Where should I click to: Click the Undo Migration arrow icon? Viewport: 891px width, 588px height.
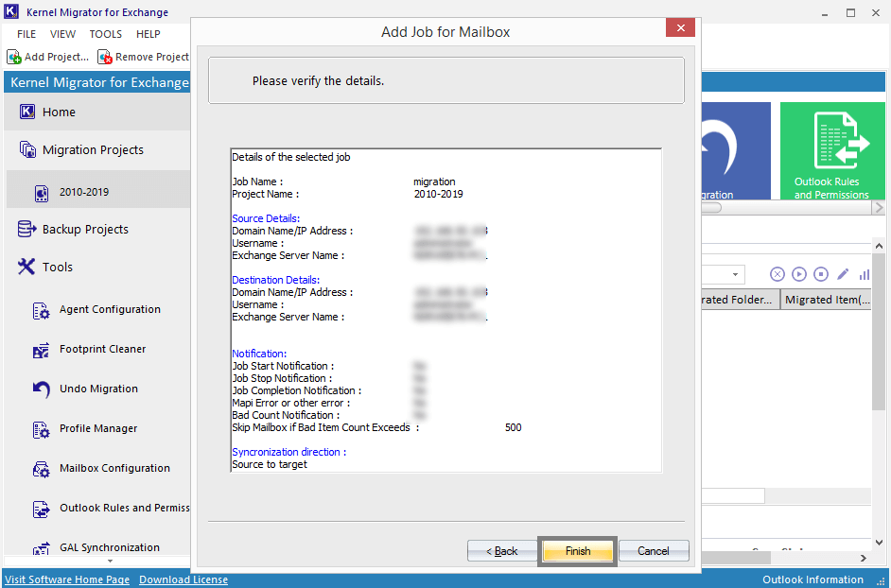click(41, 389)
